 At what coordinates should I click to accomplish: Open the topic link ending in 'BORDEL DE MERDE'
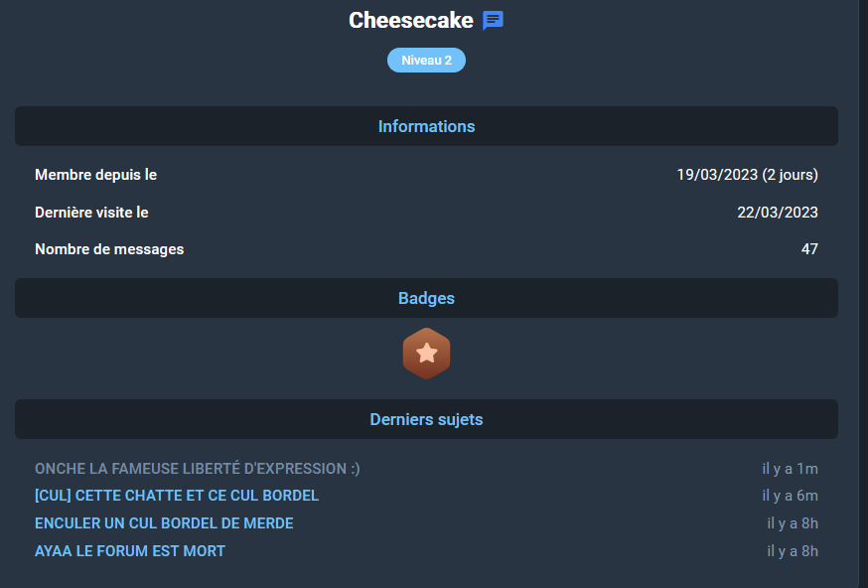pyautogui.click(x=164, y=523)
